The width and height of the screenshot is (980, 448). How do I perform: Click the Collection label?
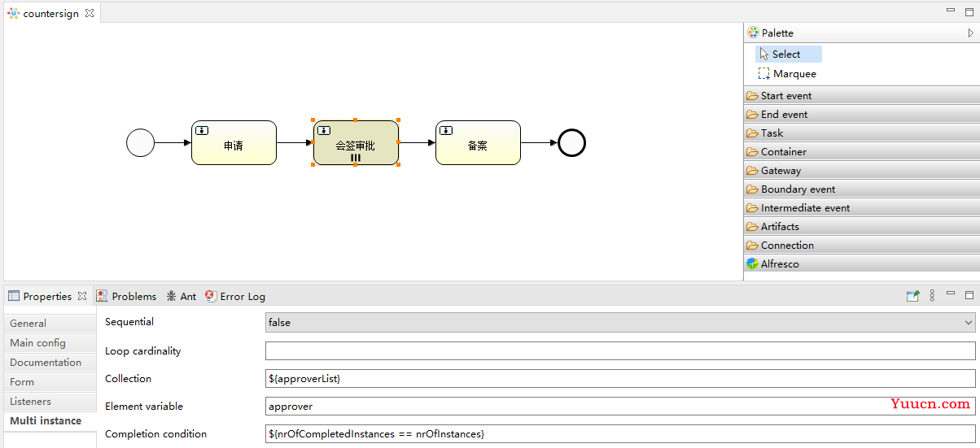point(128,378)
